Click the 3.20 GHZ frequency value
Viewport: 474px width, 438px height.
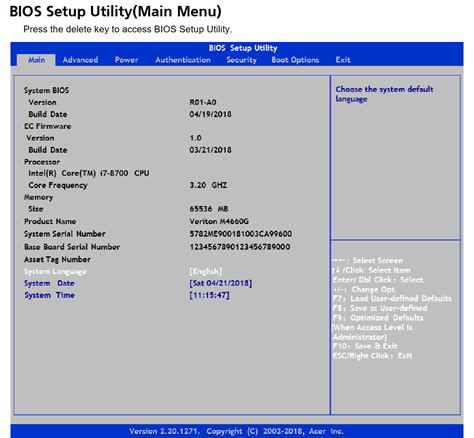coord(208,185)
